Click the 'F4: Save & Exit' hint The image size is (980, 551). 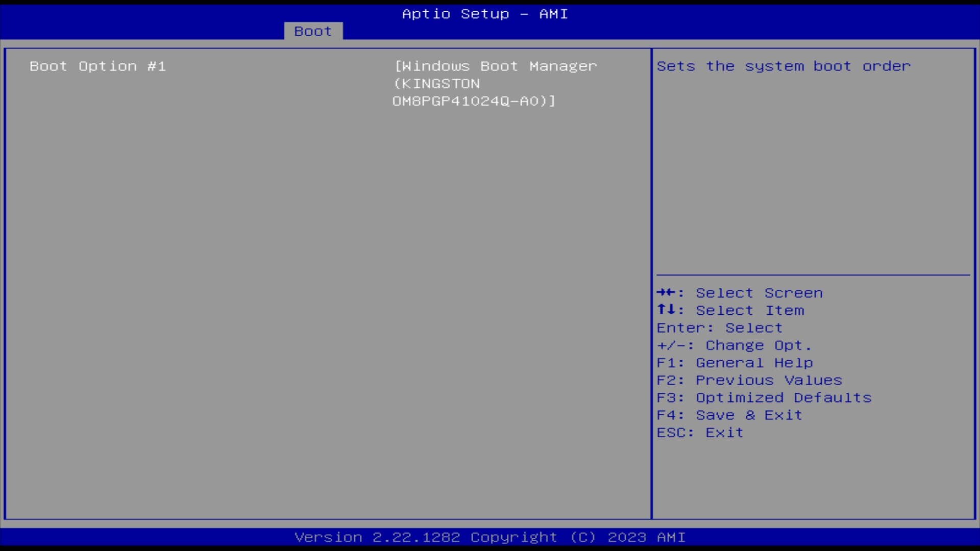tap(729, 415)
